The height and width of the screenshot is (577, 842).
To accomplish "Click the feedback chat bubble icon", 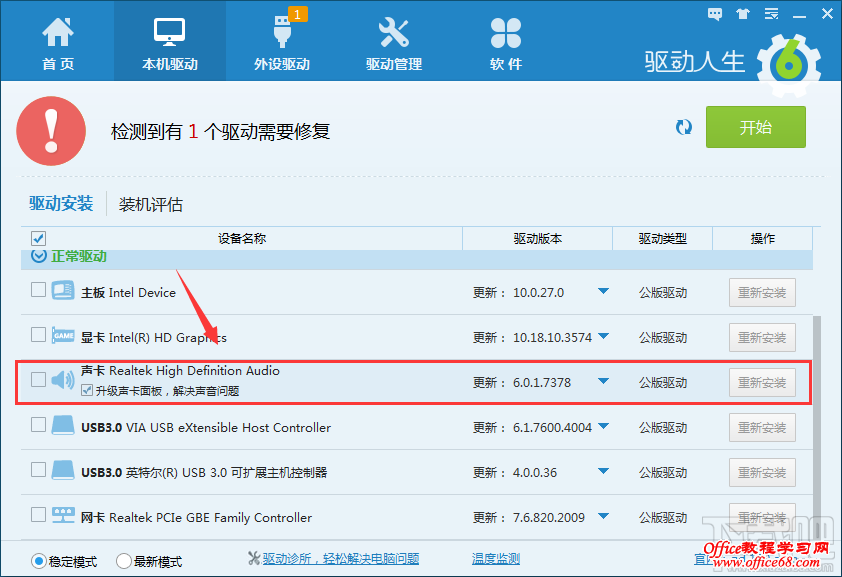I will (715, 14).
